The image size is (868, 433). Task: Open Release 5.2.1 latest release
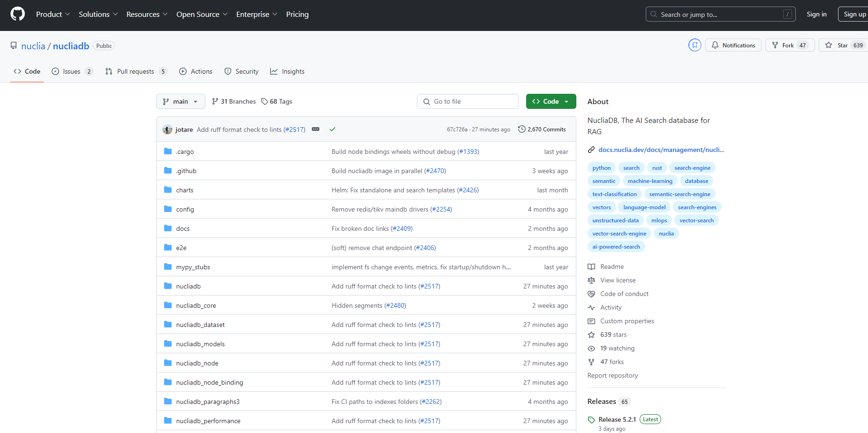[617, 419]
